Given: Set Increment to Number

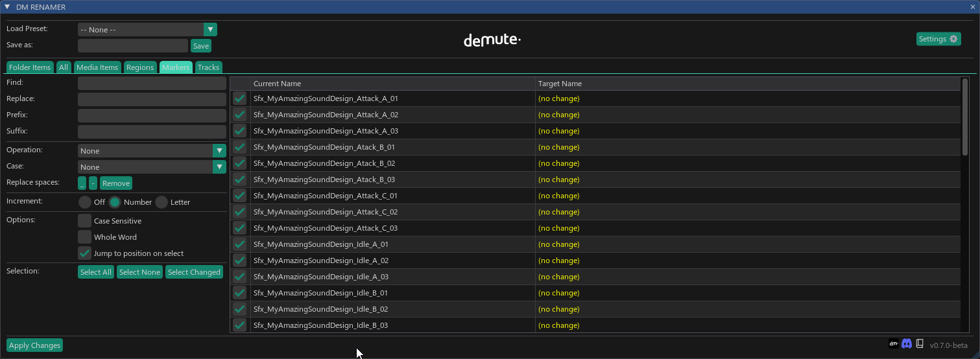Looking at the screenshot, I should point(115,202).
